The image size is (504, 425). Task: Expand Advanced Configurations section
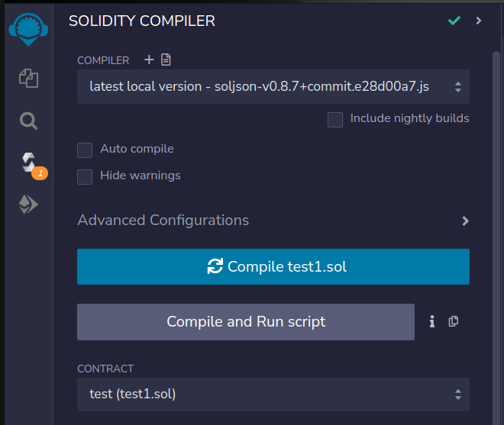273,221
